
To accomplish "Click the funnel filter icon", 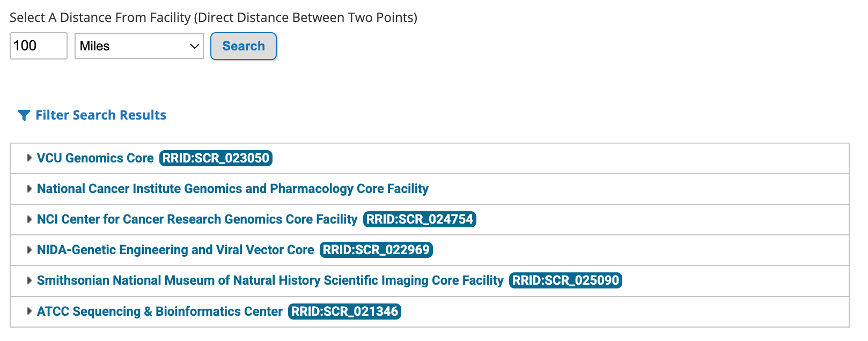I will [24, 115].
